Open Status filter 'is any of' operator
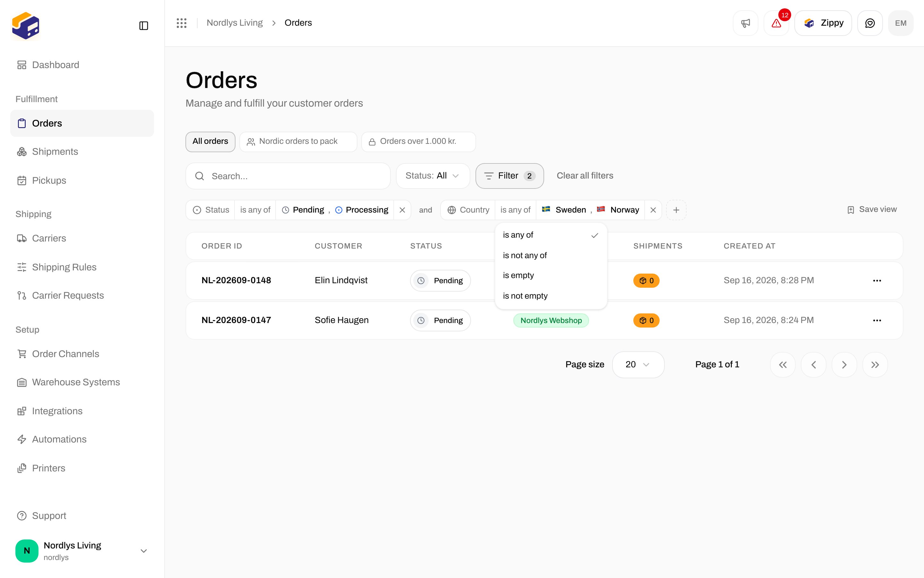Screen dimensions: 924x578 pyautogui.click(x=255, y=210)
